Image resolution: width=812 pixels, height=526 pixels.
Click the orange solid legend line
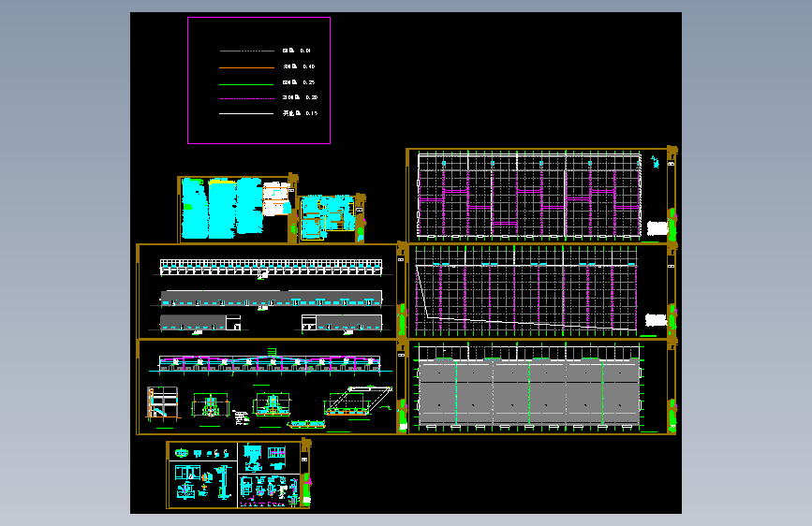(x=246, y=67)
